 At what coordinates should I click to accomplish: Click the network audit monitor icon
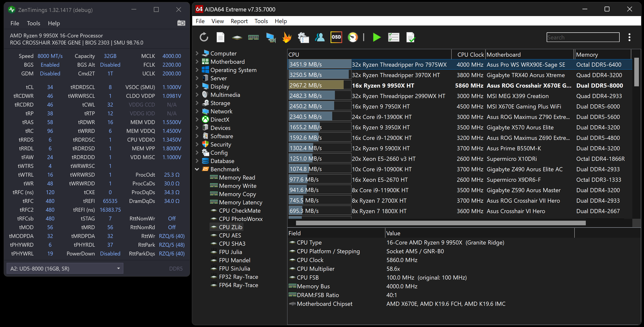point(270,37)
